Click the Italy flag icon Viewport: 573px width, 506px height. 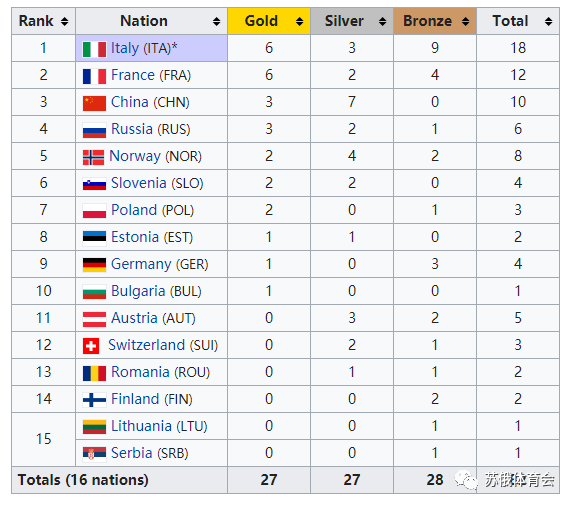tap(94, 49)
